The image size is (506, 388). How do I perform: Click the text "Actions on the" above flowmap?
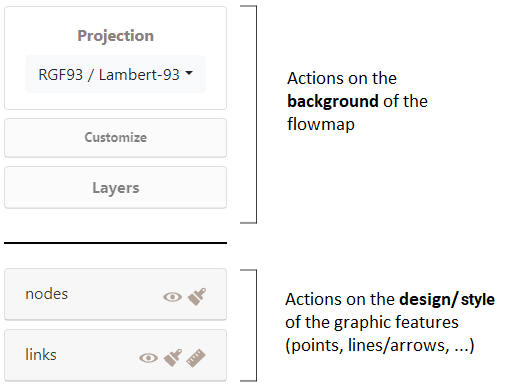click(342, 78)
